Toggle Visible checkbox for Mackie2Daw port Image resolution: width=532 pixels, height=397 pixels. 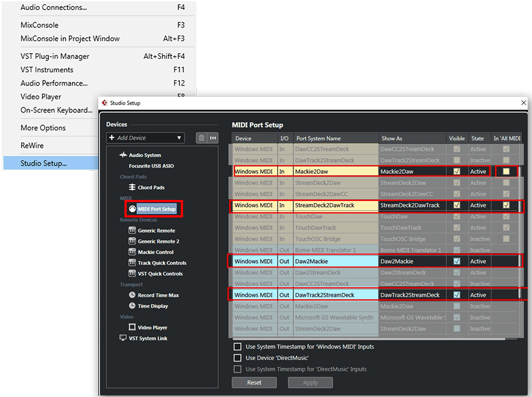point(456,171)
